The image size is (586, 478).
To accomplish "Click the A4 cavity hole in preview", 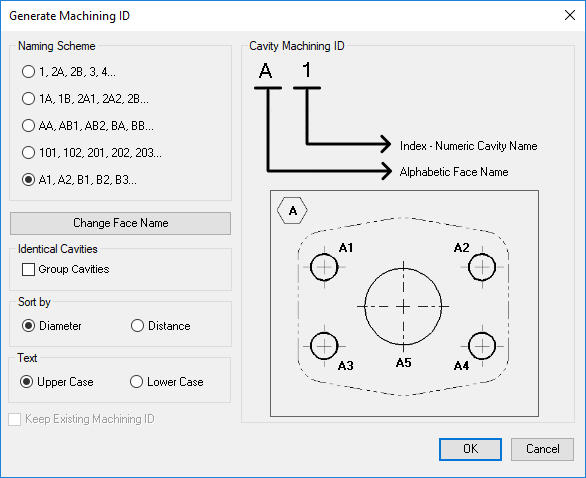I will point(482,346).
